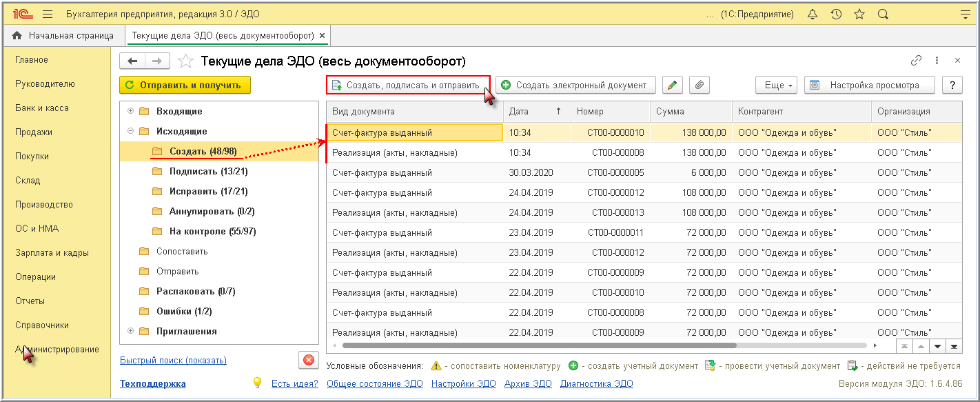Open Продажи section in sidebar
Viewport: 980px width, 402px height.
(34, 132)
